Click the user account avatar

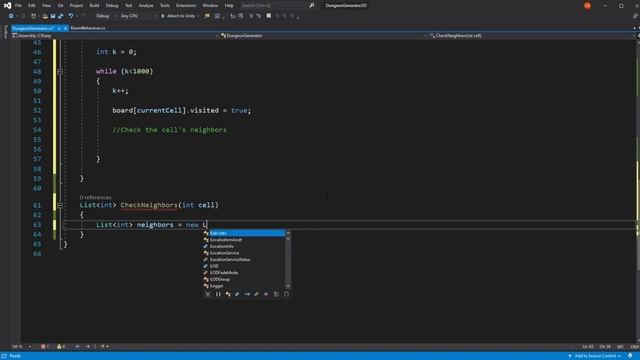click(x=587, y=6)
